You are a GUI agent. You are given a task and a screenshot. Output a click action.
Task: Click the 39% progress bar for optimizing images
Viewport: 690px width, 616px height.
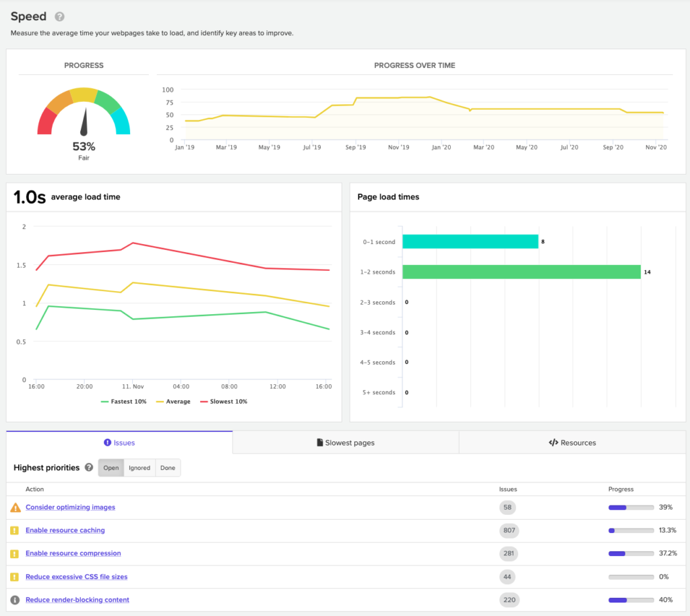[631, 507]
